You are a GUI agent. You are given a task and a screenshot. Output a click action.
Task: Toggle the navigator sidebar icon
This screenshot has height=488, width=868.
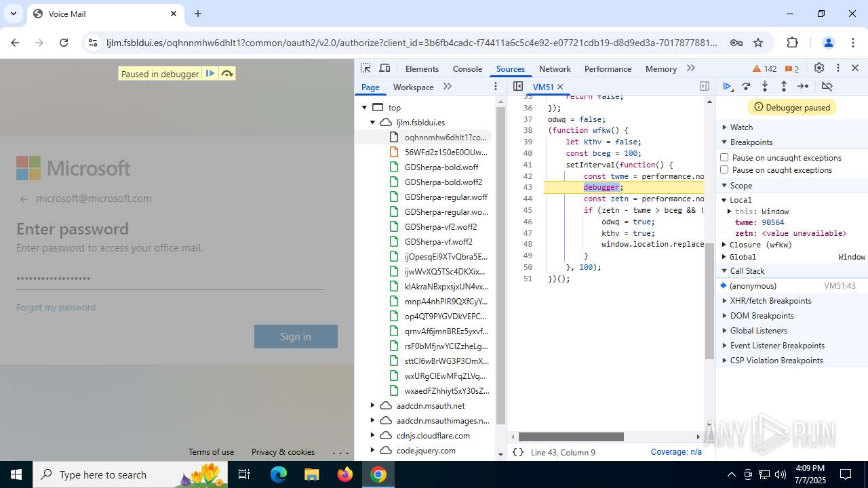coord(518,86)
